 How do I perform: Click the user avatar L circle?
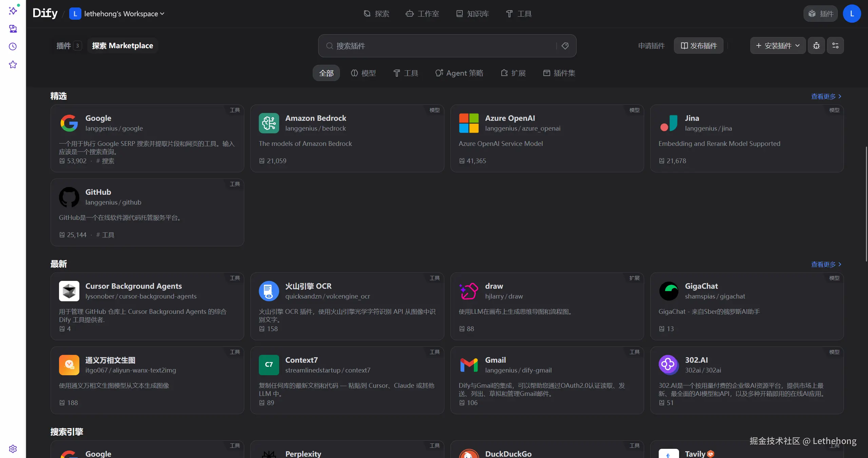click(x=852, y=14)
